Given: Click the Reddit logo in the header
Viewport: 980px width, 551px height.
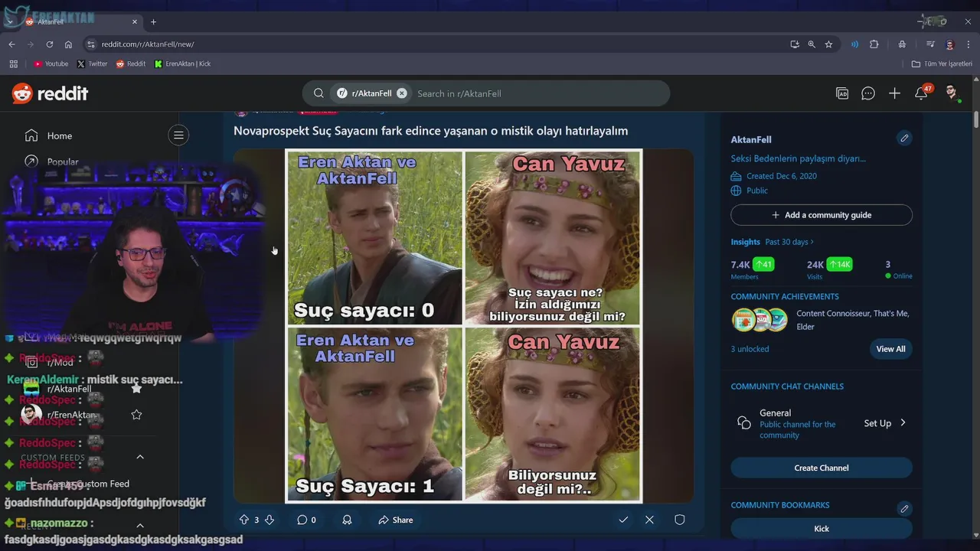Looking at the screenshot, I should coord(50,93).
